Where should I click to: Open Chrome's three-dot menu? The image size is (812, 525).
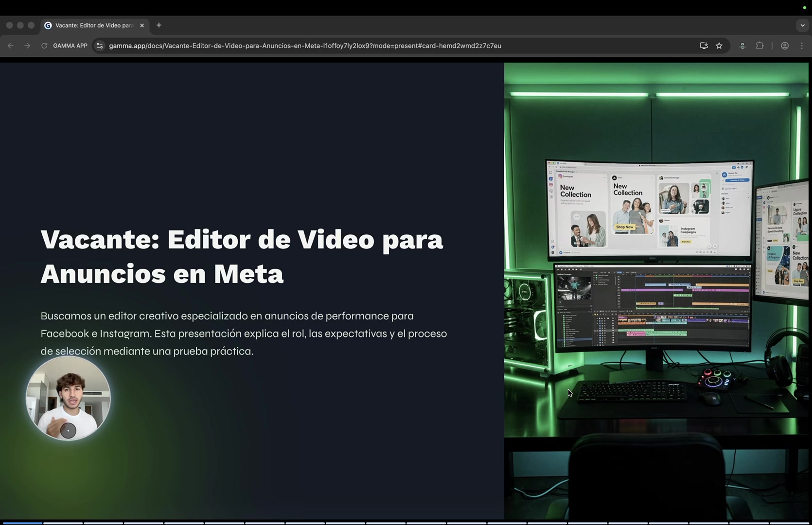802,46
